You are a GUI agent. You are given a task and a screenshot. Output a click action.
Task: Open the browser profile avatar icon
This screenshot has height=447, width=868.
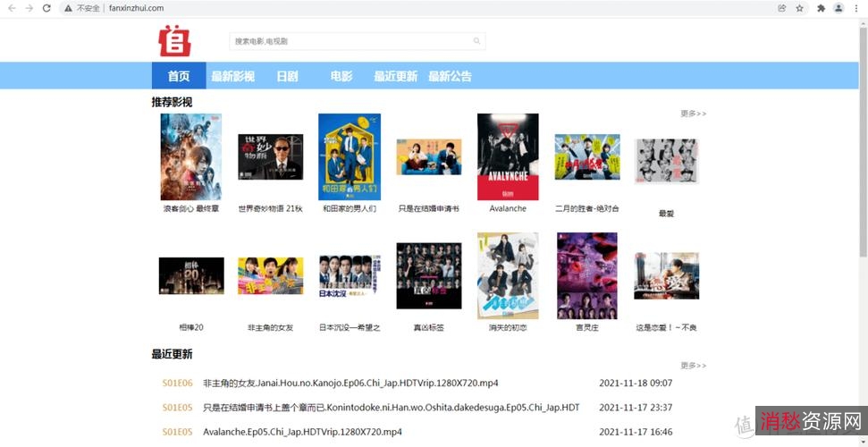tap(839, 8)
